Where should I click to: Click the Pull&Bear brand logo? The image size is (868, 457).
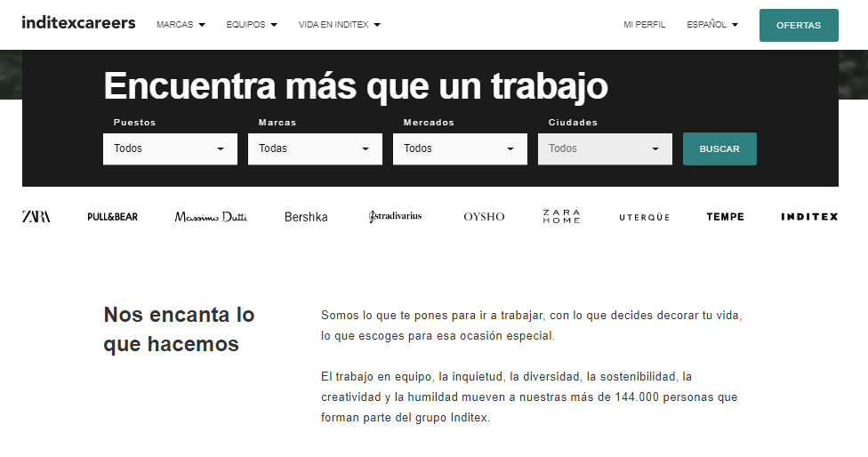coord(113,217)
